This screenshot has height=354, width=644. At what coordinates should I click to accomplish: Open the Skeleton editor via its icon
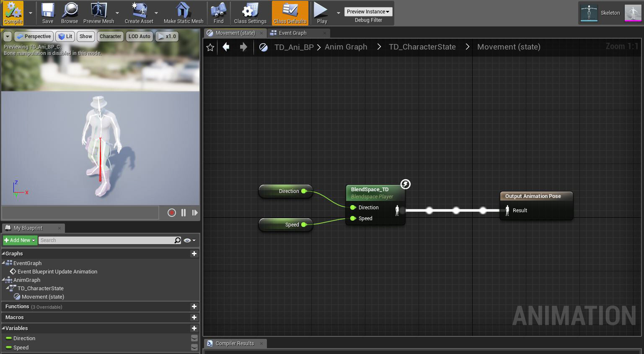(589, 13)
